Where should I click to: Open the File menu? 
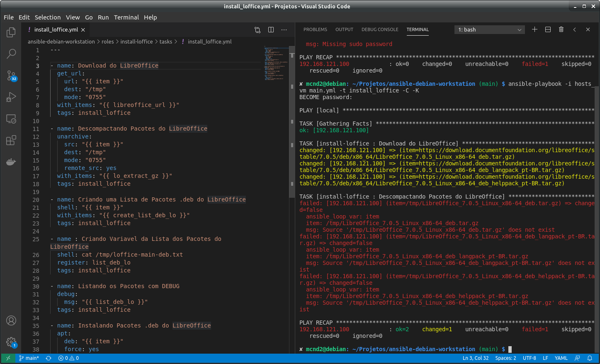pos(9,17)
